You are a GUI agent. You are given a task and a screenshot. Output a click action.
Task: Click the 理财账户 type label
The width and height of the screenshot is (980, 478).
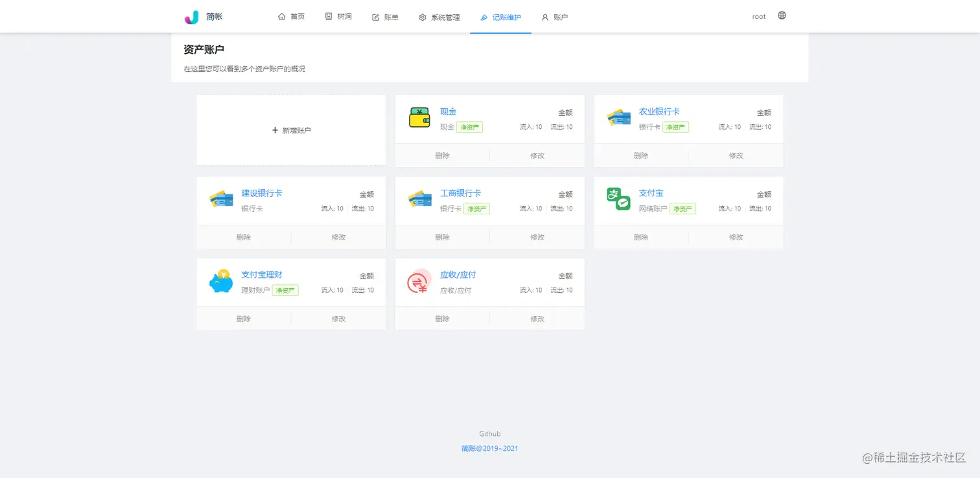tap(255, 290)
